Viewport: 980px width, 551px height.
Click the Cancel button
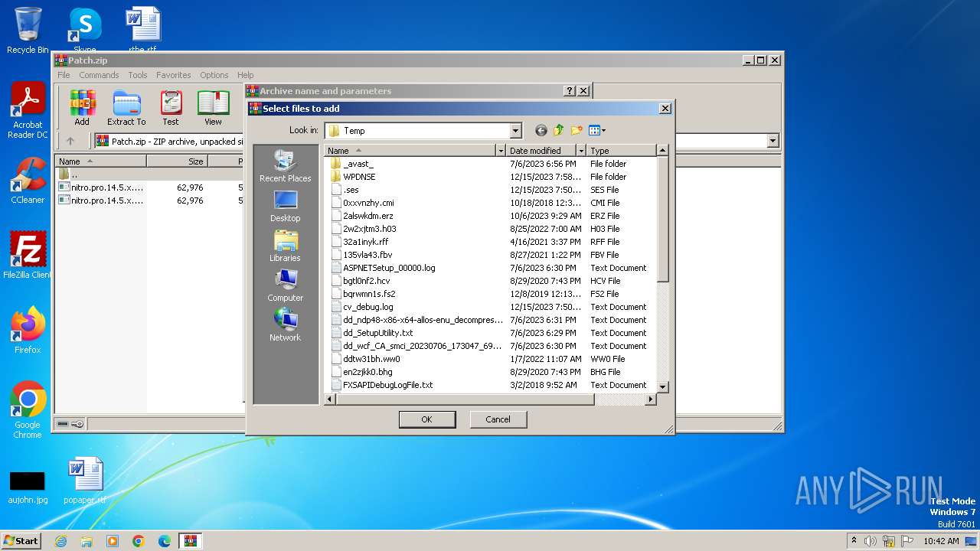(498, 419)
